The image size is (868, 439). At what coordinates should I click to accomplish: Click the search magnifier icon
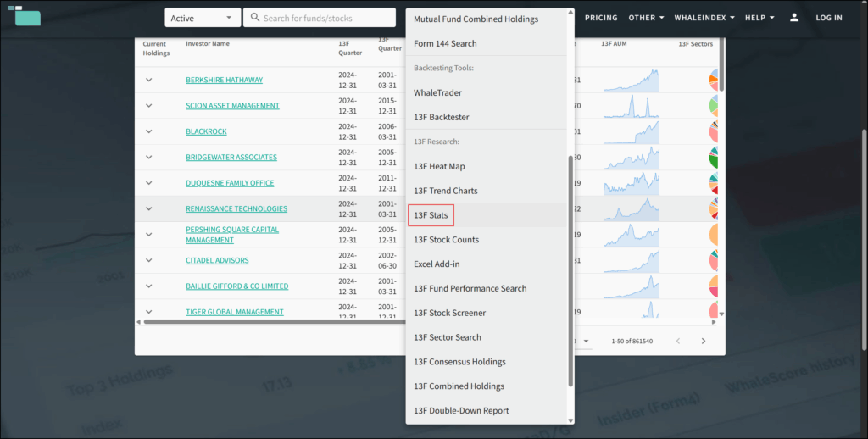point(255,18)
